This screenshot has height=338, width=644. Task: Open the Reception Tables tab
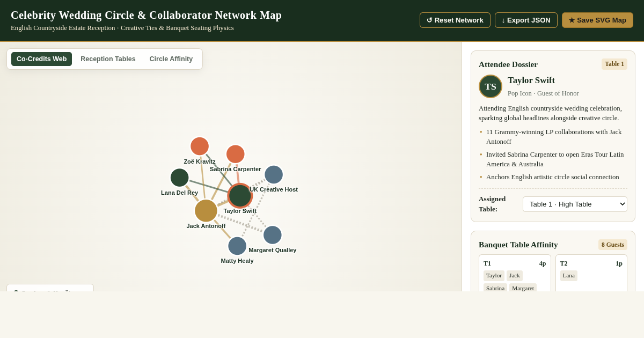[x=108, y=59]
